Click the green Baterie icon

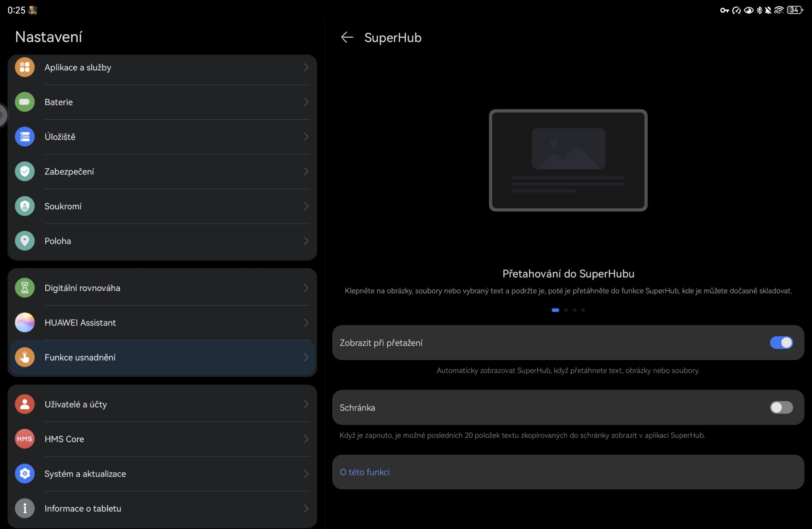pyautogui.click(x=25, y=102)
